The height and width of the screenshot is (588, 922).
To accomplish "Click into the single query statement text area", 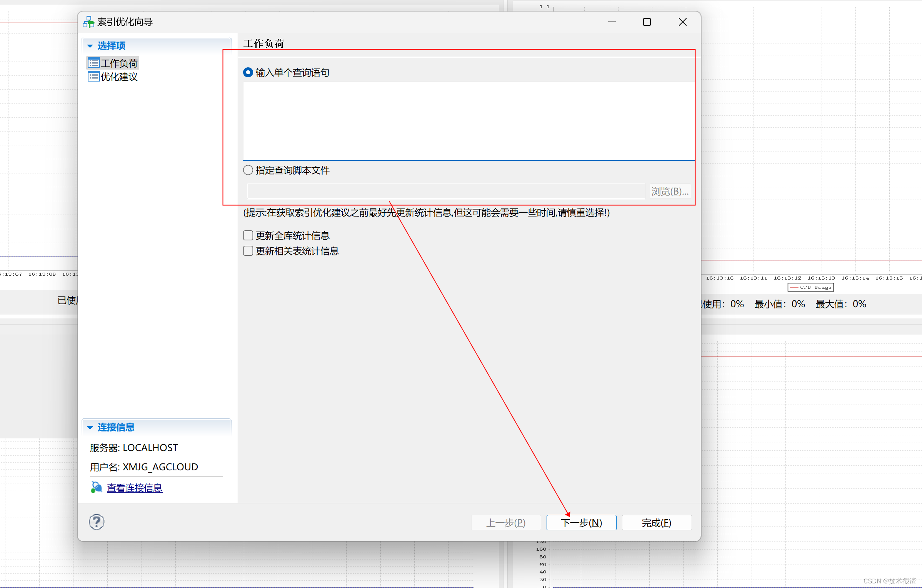I will coord(469,121).
